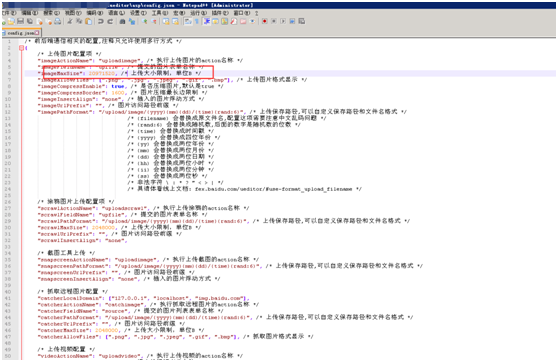Open the ? help menu
Viewport: 558px width, 362px height.
pos(257,13)
